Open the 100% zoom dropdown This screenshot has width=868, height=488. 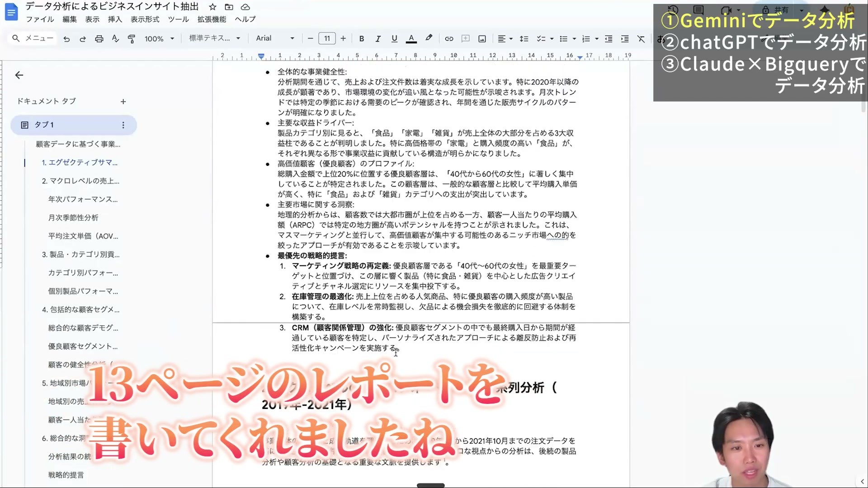(x=159, y=39)
